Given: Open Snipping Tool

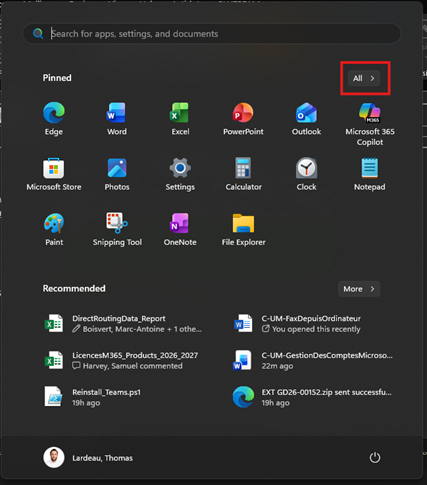Looking at the screenshot, I should coord(117,230).
